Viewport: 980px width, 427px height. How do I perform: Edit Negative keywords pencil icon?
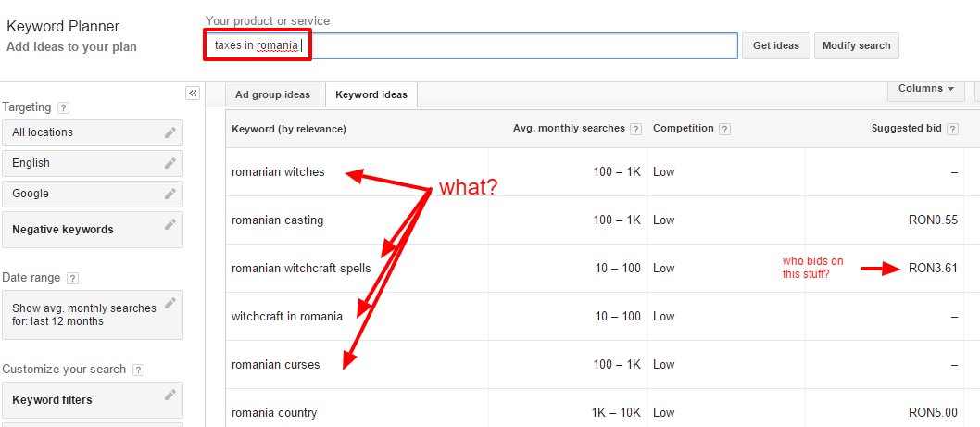170,224
